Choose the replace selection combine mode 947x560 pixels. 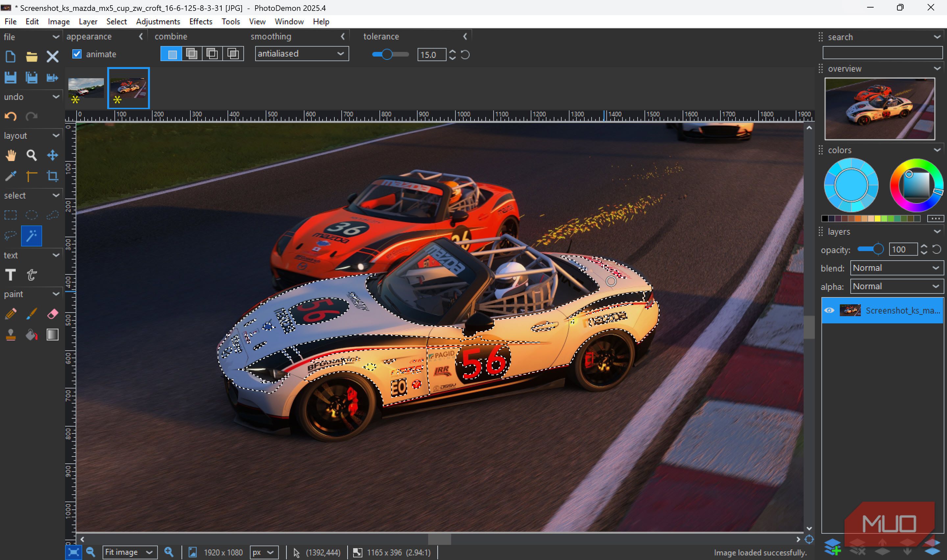pyautogui.click(x=171, y=54)
